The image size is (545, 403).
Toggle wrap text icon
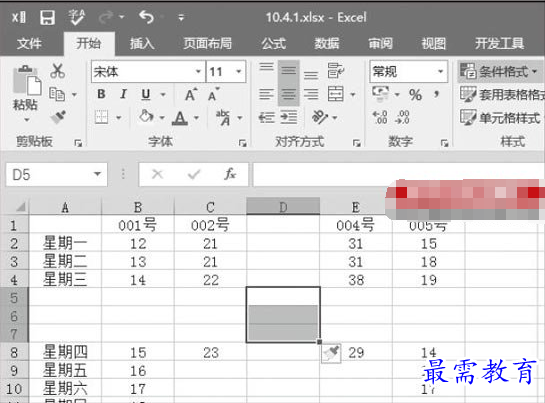pos(336,71)
